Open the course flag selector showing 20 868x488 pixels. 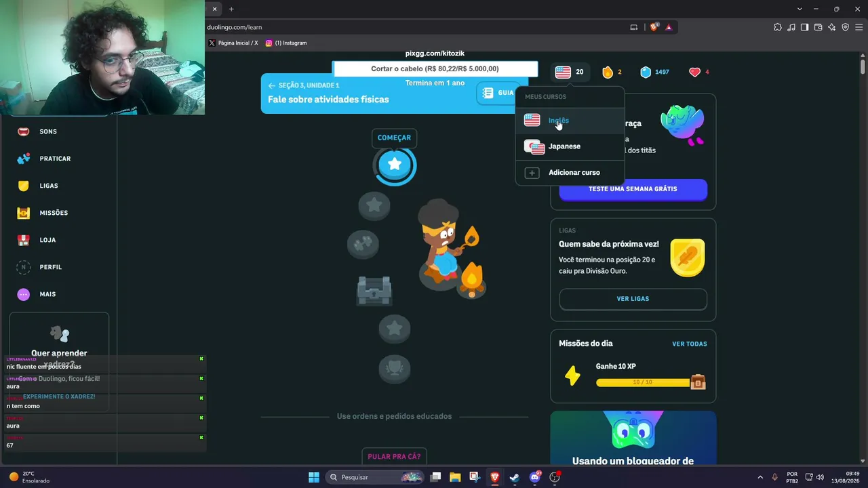(x=570, y=72)
